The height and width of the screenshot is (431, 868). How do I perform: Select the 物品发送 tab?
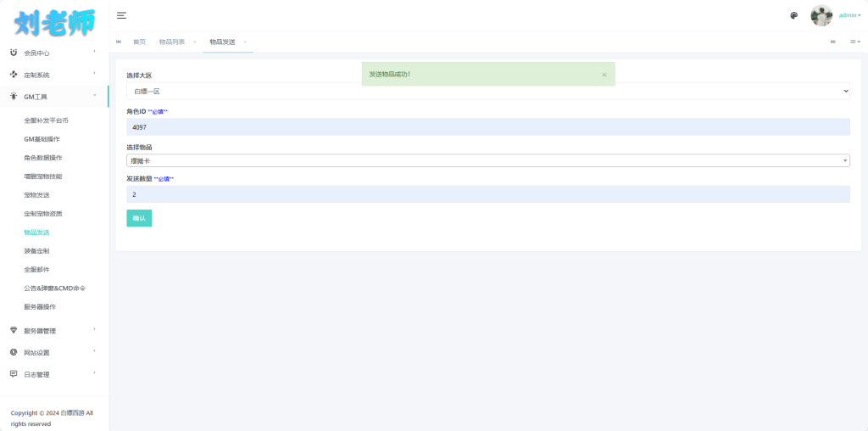click(x=222, y=42)
